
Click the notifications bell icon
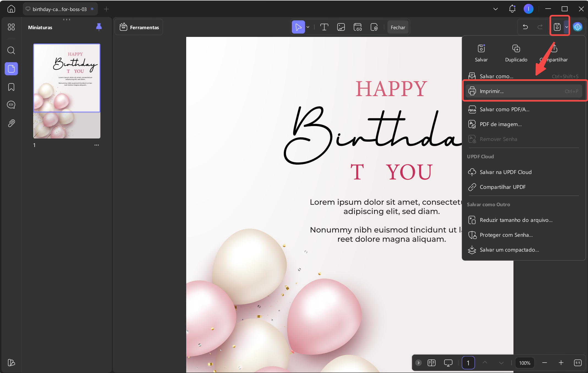click(x=512, y=9)
